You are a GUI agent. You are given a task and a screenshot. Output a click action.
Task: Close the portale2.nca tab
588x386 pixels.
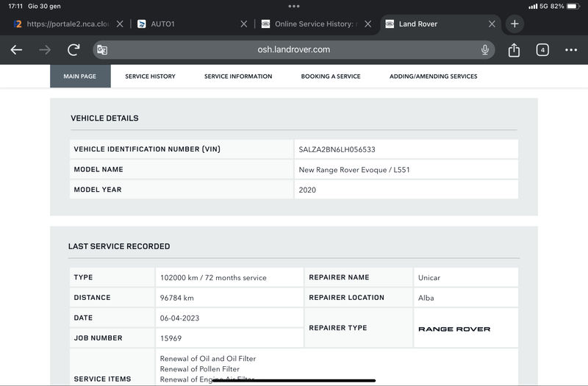pyautogui.click(x=120, y=24)
